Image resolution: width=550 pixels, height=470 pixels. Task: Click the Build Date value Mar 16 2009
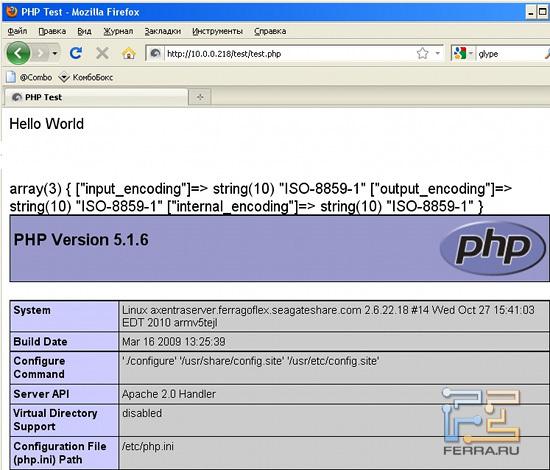pyautogui.click(x=174, y=342)
